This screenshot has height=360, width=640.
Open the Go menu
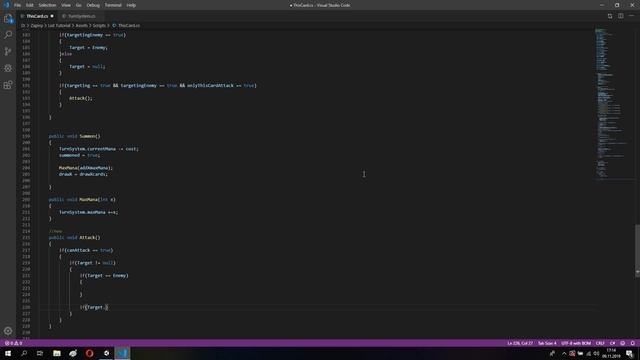coord(79,5)
